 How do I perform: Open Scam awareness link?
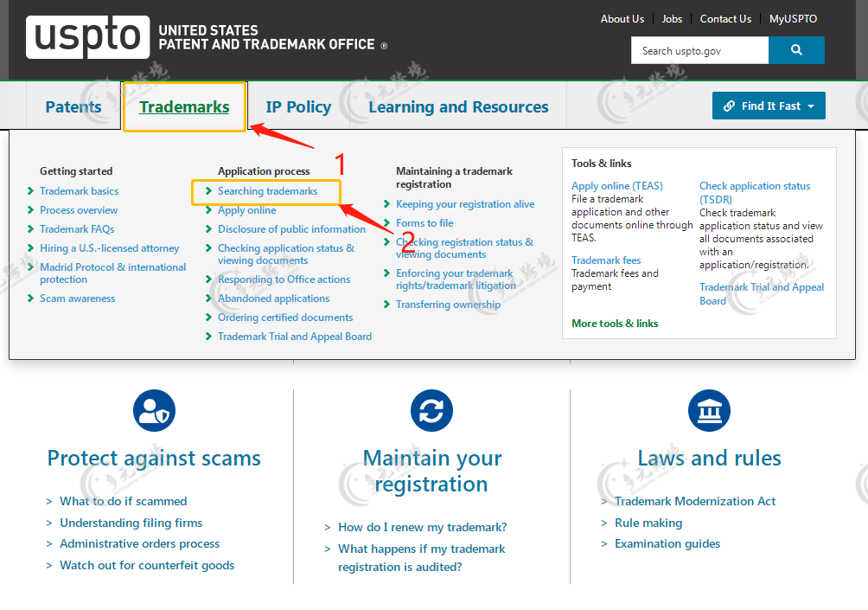coord(78,298)
